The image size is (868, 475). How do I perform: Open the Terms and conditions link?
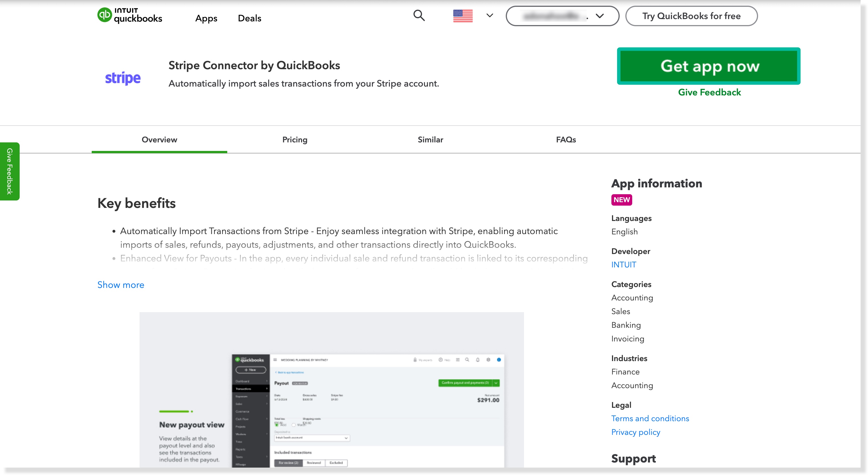pyautogui.click(x=650, y=418)
